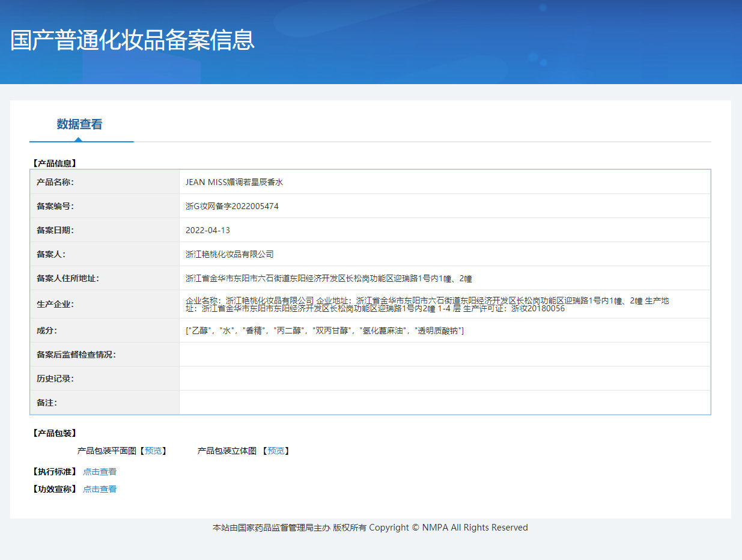
Task: Click 点击查看 next to 执行标准
Action: coord(100,472)
